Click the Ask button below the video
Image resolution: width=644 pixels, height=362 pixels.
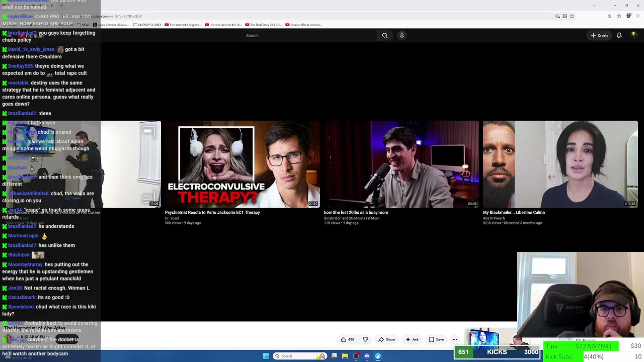pos(412,339)
